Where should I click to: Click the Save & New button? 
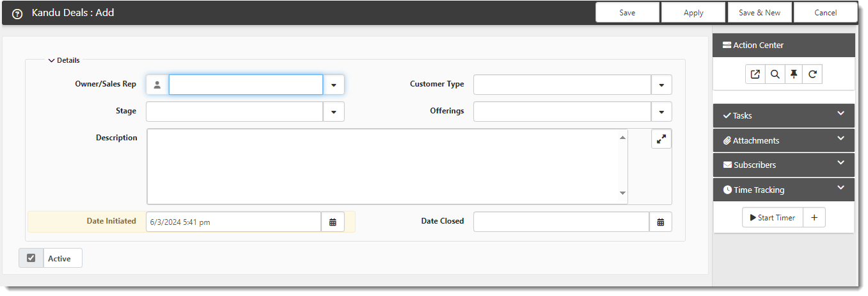[759, 13]
